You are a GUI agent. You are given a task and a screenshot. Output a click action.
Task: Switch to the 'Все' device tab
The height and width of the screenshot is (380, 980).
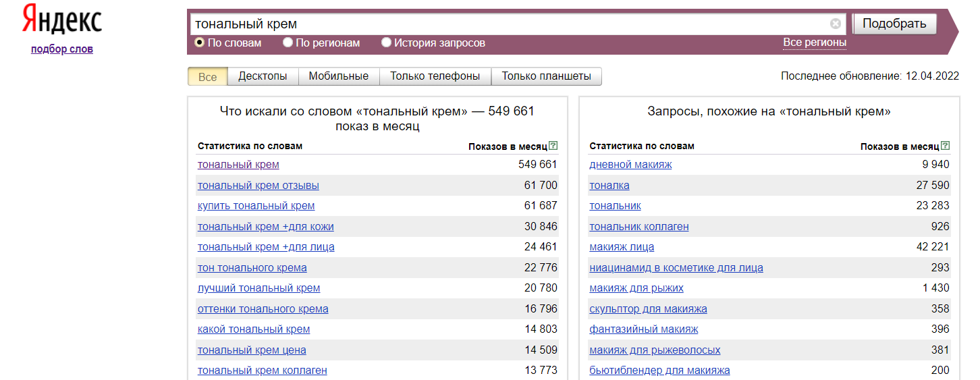coord(208,76)
